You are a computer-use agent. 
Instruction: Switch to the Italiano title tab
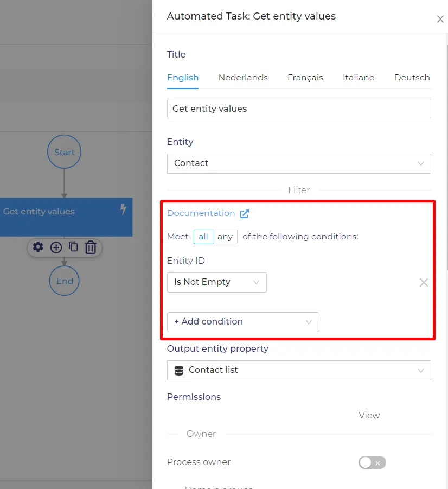pos(359,78)
